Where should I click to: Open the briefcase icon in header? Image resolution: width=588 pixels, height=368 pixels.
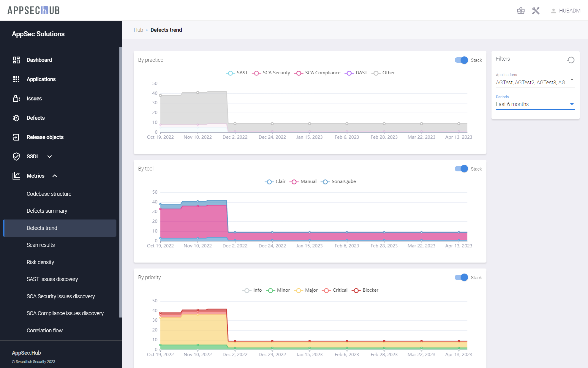tap(521, 11)
